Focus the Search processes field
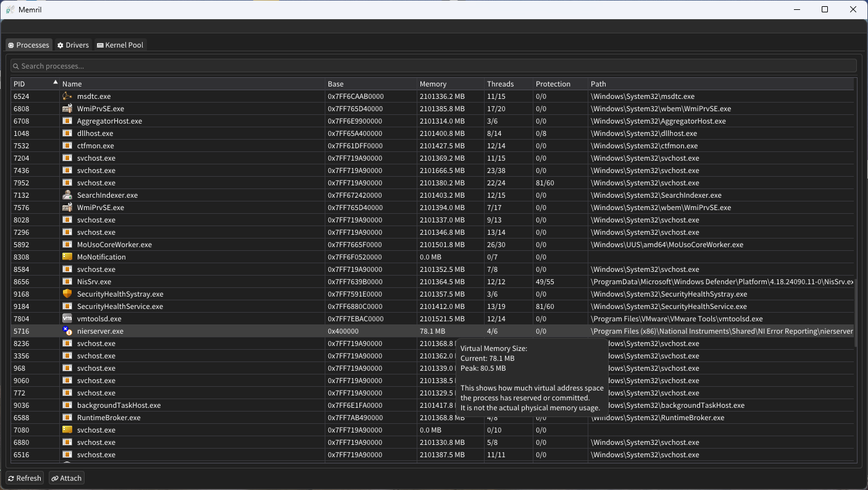This screenshot has width=868, height=490. pyautogui.click(x=433, y=66)
